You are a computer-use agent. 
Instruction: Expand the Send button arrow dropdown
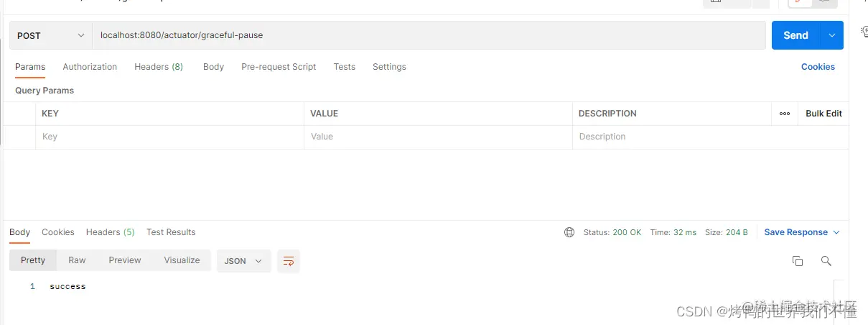point(832,35)
